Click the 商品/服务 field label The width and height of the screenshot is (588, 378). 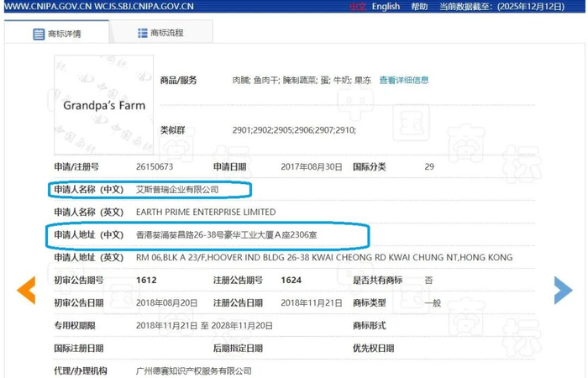click(x=178, y=80)
